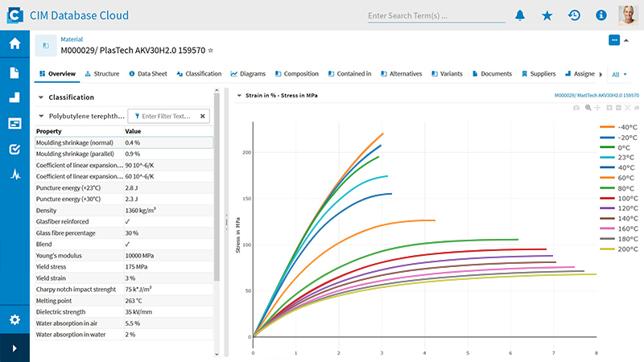
Task: Collapse the Classification section
Action: pos(41,97)
